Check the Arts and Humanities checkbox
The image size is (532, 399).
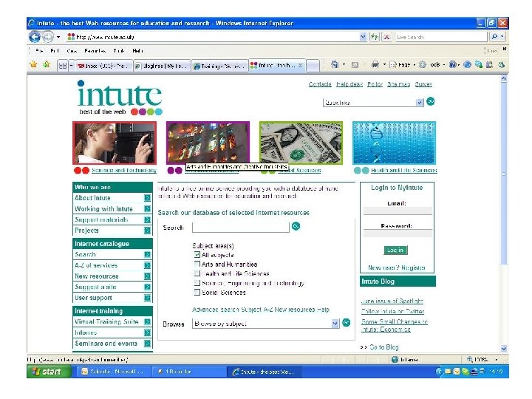coord(197,264)
